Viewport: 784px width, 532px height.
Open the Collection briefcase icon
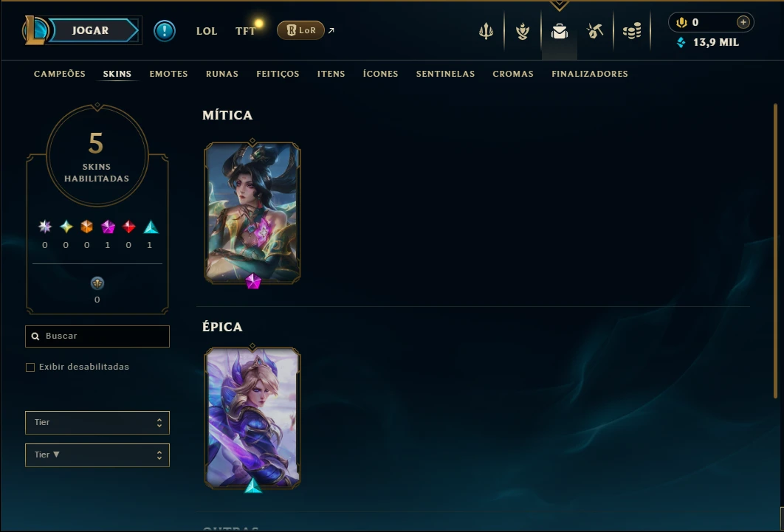coord(559,32)
